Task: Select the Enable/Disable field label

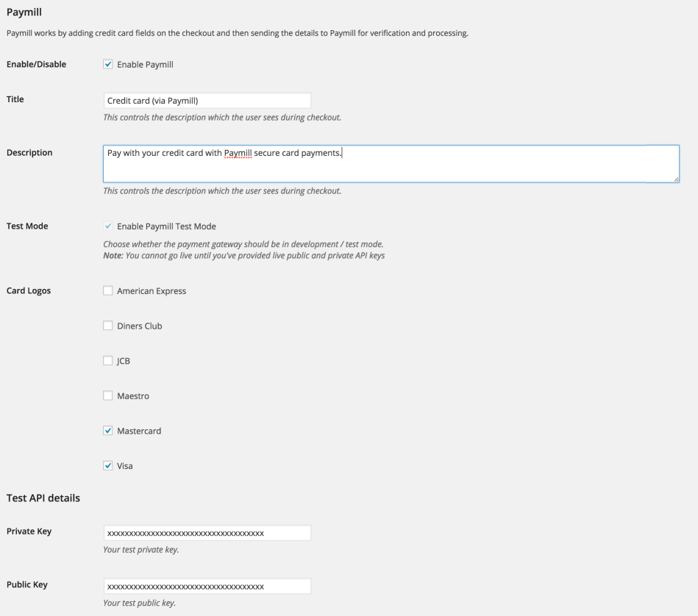Action: click(36, 64)
